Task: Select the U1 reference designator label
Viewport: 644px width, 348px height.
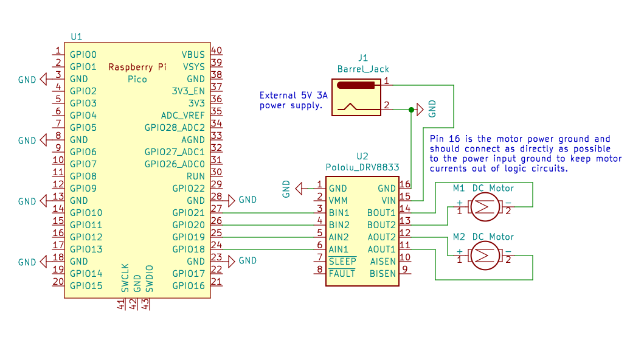Action: tap(76, 37)
